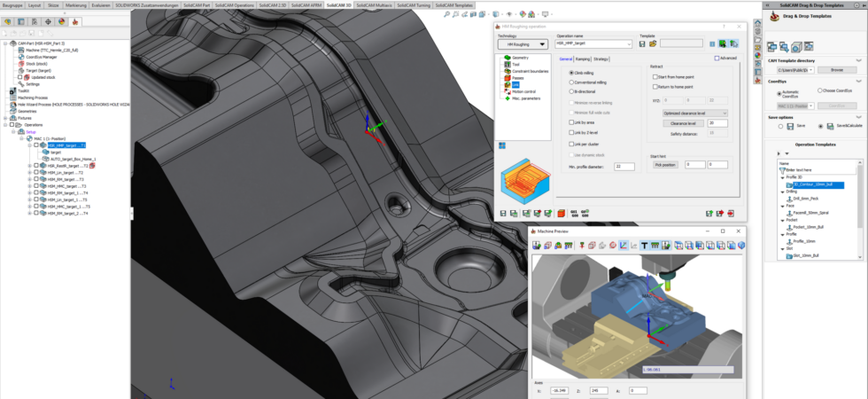This screenshot has height=399, width=868.
Task: Click the operation preview thumbnail toggle icon
Action: (x=501, y=145)
